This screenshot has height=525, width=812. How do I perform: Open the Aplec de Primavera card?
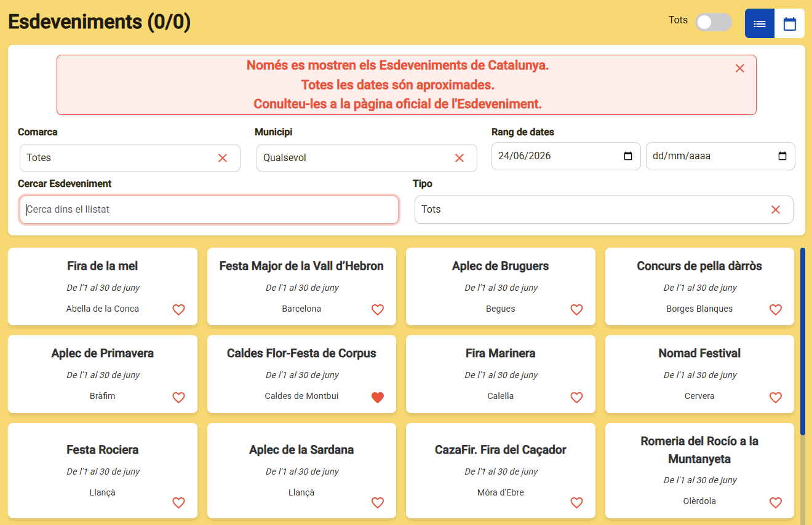click(x=103, y=374)
